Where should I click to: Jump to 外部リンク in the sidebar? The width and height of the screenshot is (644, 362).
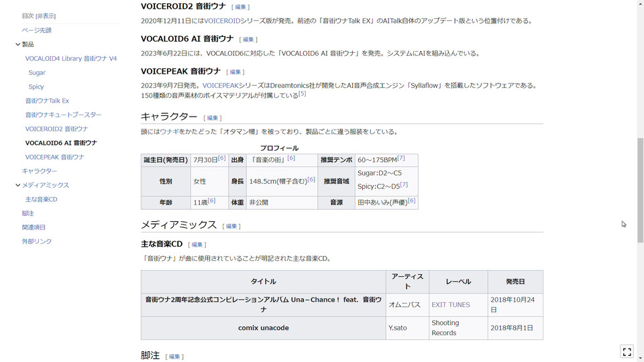[x=36, y=241]
